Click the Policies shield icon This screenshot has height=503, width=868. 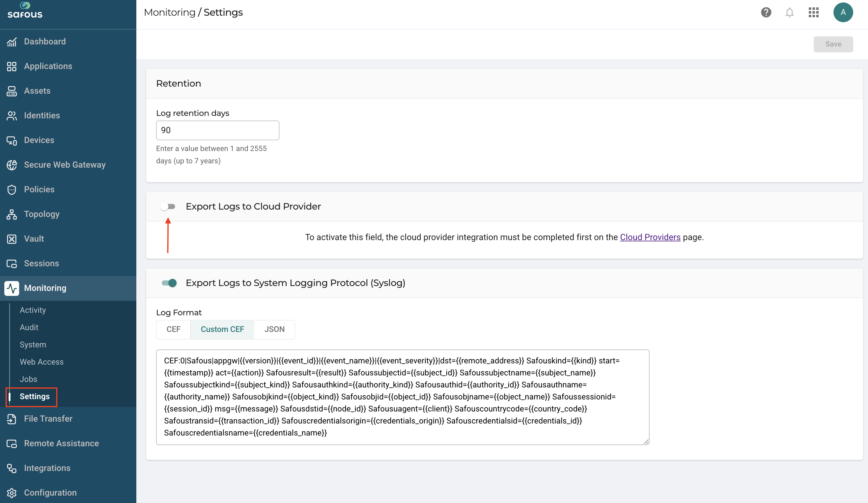(12, 190)
